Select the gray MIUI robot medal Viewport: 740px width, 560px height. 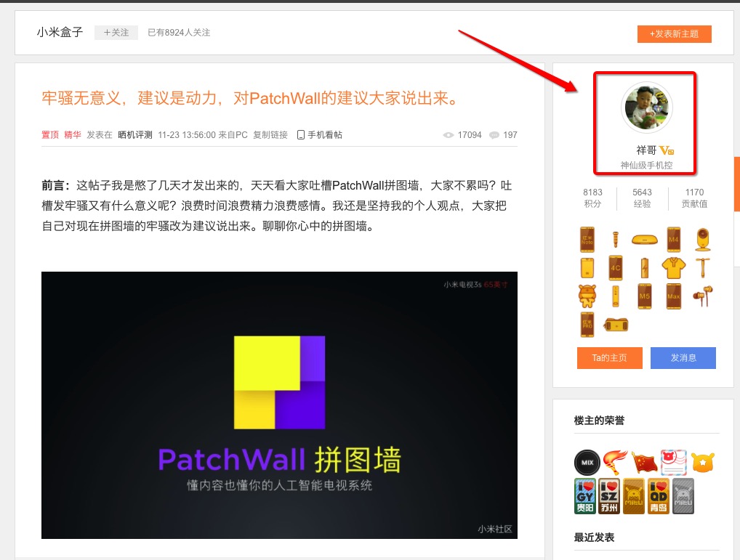pyautogui.click(x=683, y=496)
